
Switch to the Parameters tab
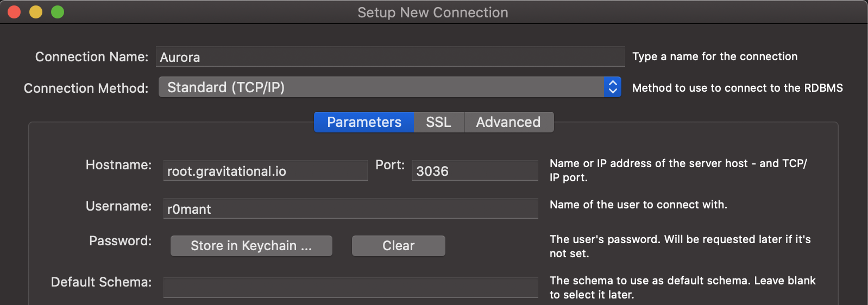[x=364, y=122]
